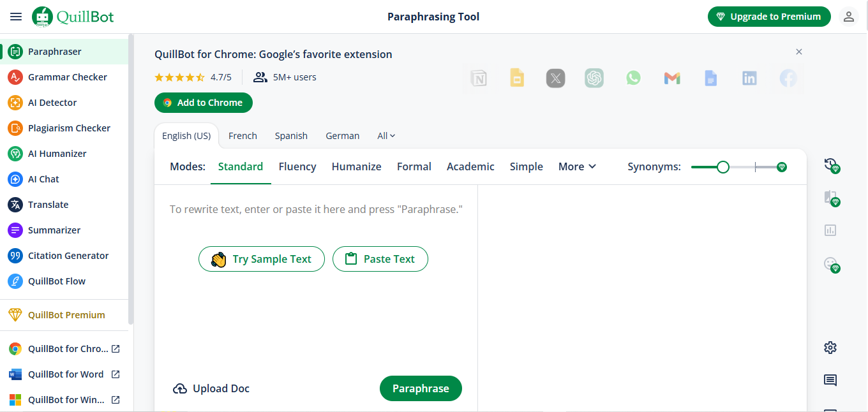Click the Try Sample Text button
Image resolution: width=868 pixels, height=412 pixels.
[262, 259]
